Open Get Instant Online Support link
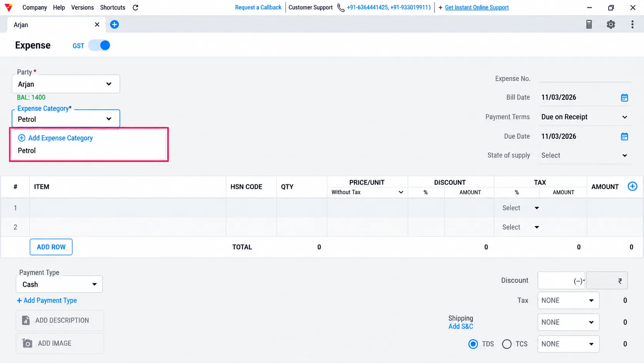 (477, 7)
